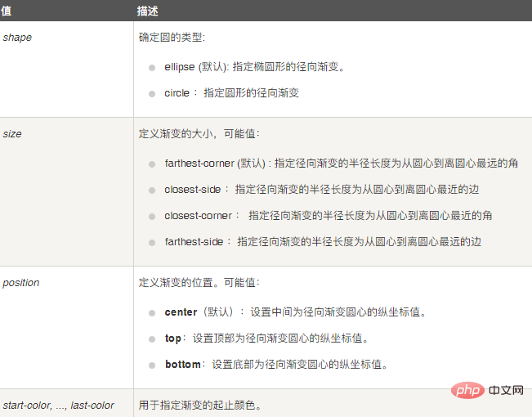The width and height of the screenshot is (532, 417).
Task: Click the farthest-side list item
Action: pyautogui.click(x=323, y=242)
